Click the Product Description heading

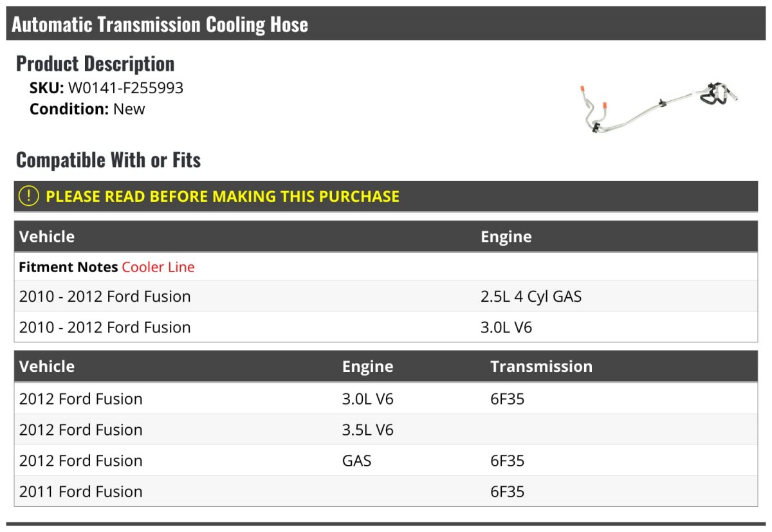[x=95, y=64]
